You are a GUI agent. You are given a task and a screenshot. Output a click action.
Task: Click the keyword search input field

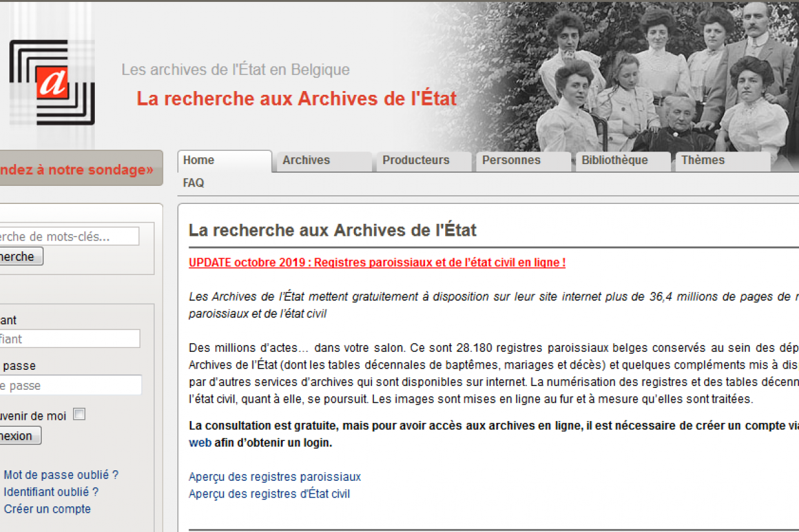69,236
